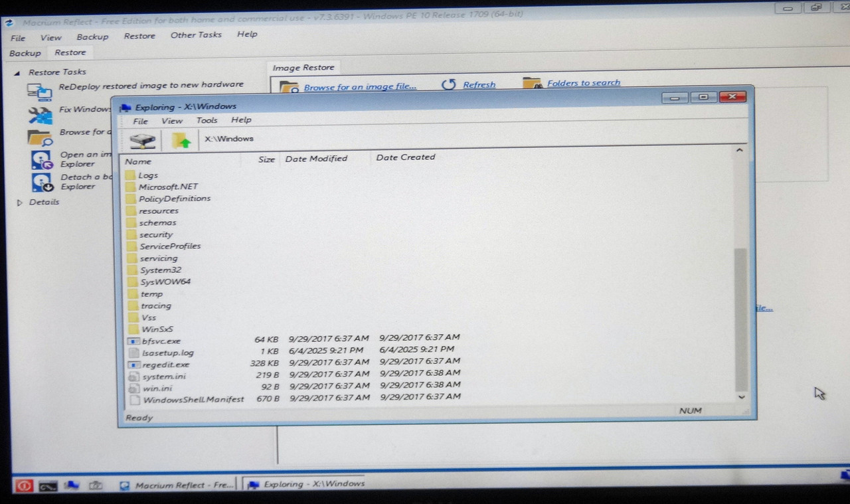Click Detach a backup image icon
The width and height of the screenshot is (850, 504).
(x=42, y=182)
